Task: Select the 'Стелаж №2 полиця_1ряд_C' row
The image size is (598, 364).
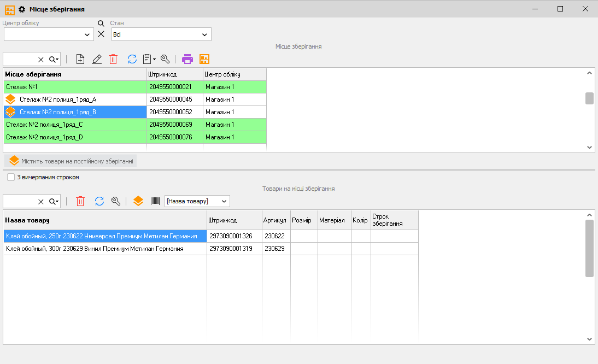Action: (75, 125)
